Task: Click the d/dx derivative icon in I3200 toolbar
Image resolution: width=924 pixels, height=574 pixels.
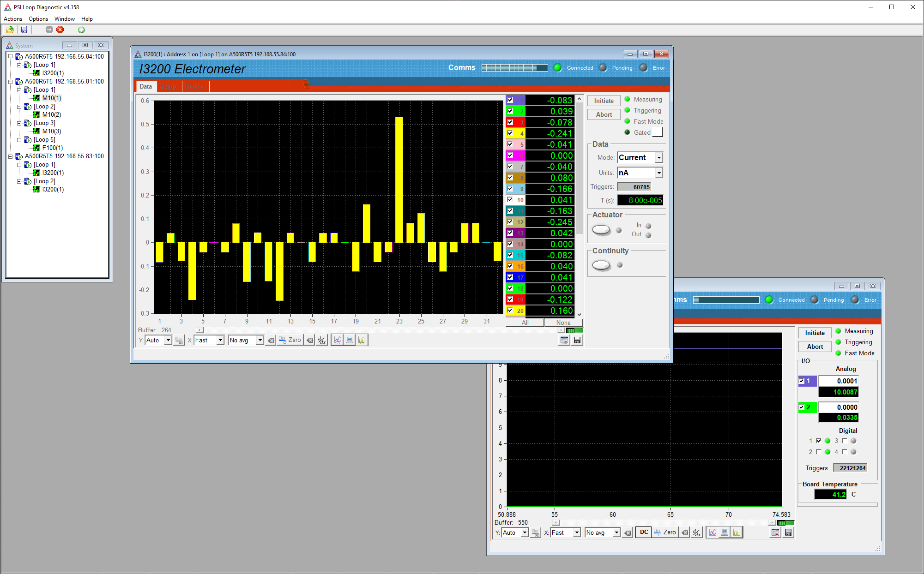Action: 322,341
